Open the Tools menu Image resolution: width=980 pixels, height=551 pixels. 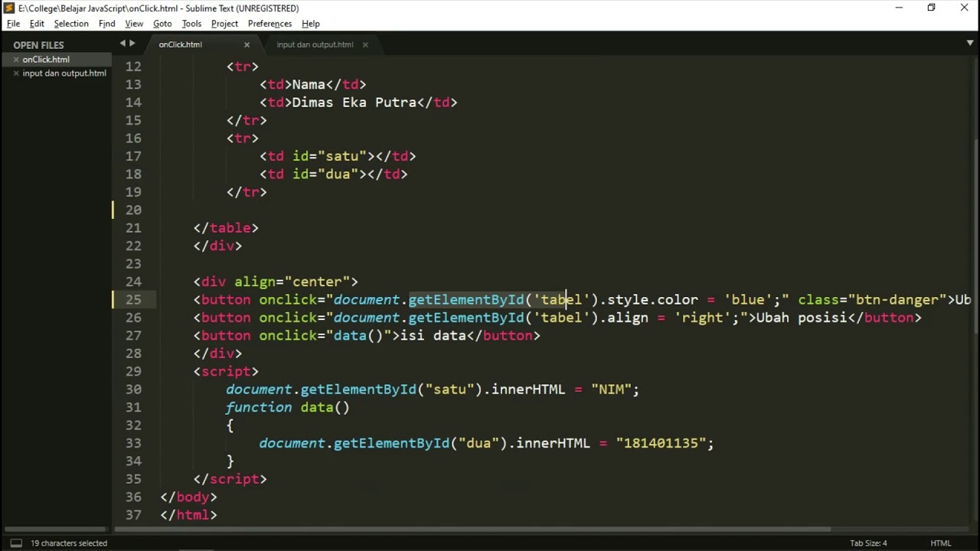tap(191, 24)
